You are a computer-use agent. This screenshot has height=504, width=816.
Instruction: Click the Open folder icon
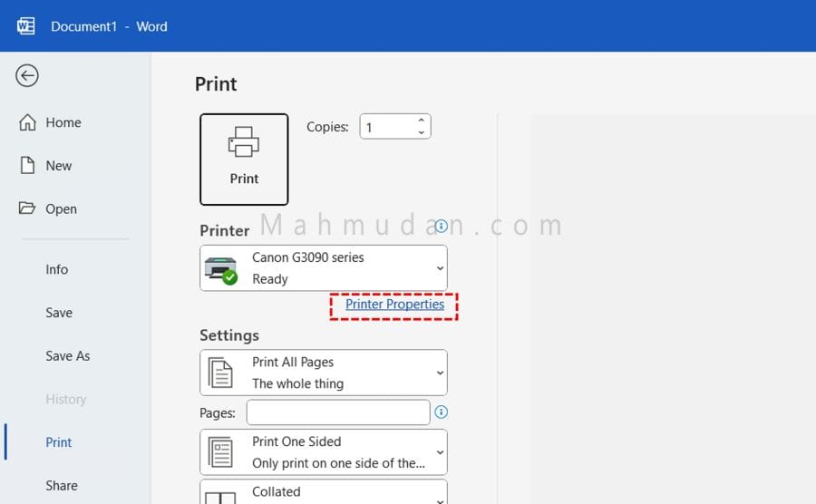click(x=28, y=208)
